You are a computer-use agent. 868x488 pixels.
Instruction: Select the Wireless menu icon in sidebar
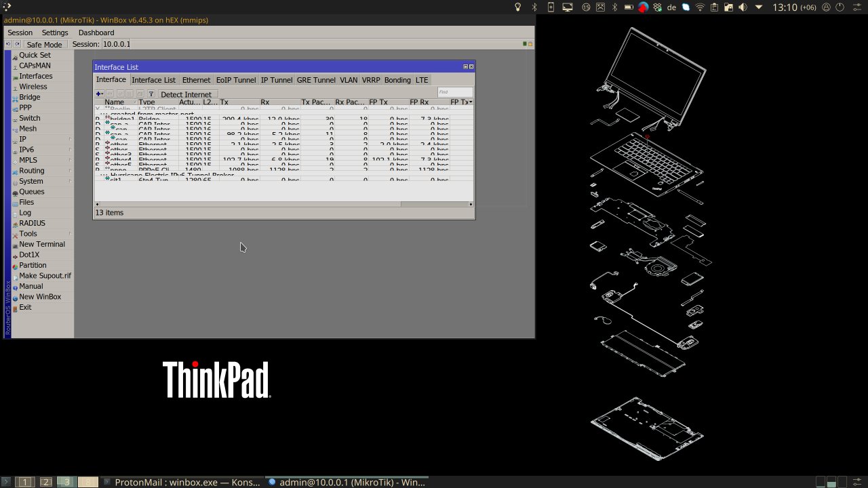click(15, 86)
